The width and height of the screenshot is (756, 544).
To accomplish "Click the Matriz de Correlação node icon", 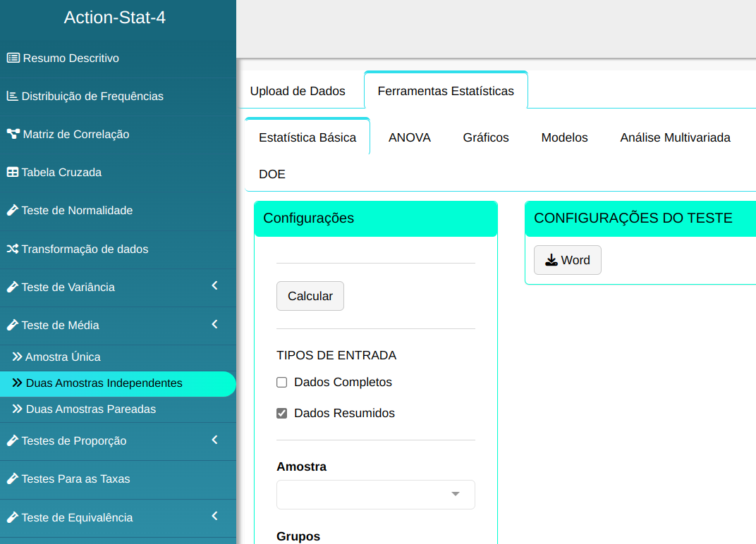I will pyautogui.click(x=13, y=134).
